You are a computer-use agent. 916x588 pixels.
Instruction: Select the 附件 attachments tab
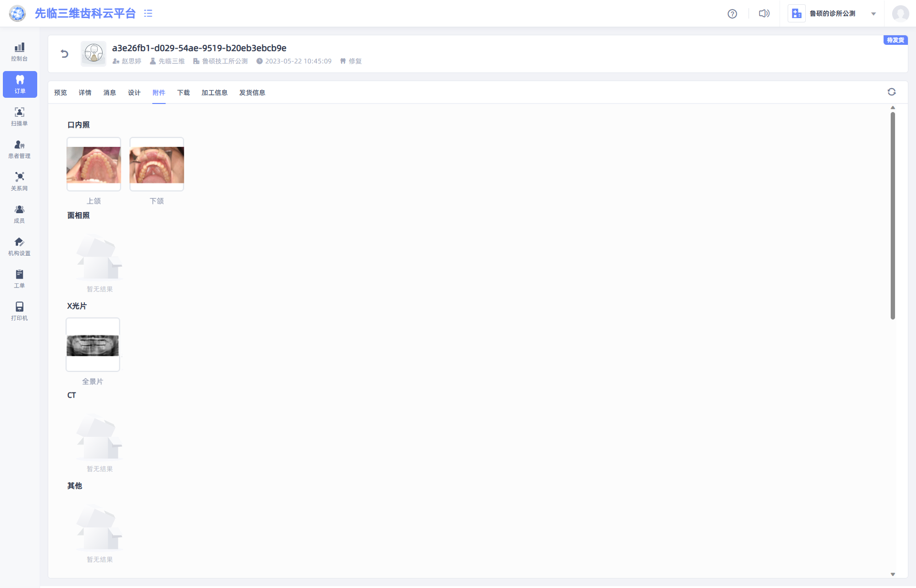click(x=159, y=93)
